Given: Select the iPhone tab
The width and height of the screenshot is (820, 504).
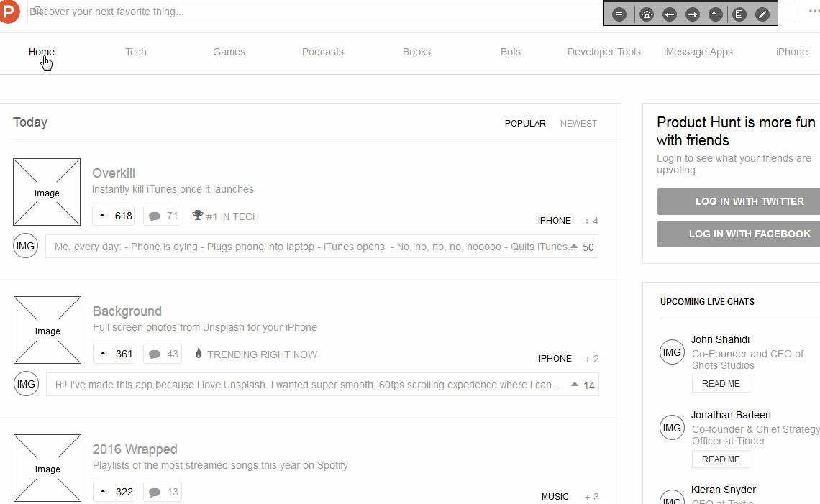Looking at the screenshot, I should coord(792,52).
